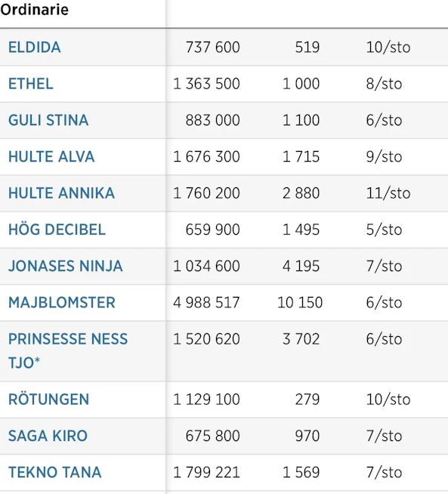The height and width of the screenshot is (494, 448).
Task: Select the GULI STINA link
Action: 48,120
